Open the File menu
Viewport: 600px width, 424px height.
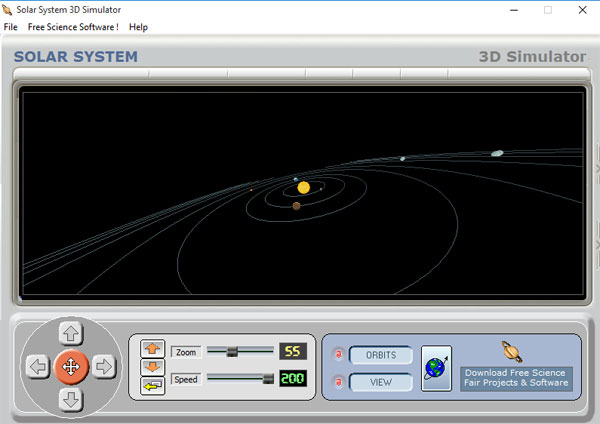pos(11,27)
